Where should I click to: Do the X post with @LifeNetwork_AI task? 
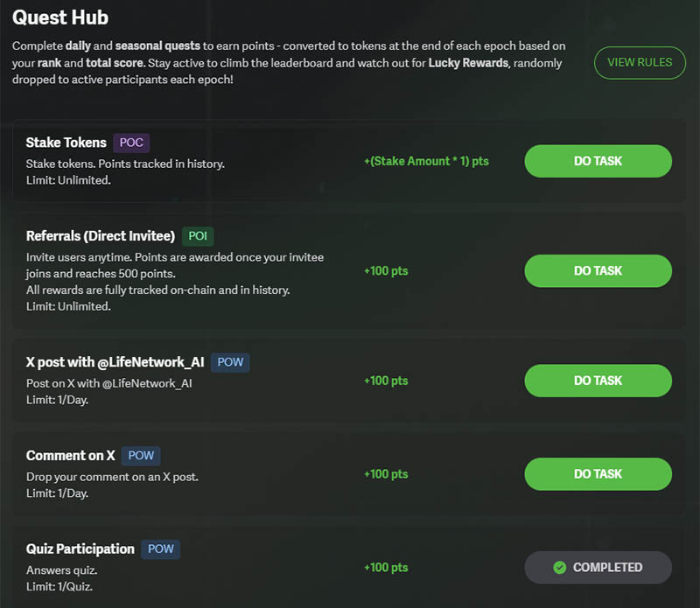pyautogui.click(x=598, y=381)
